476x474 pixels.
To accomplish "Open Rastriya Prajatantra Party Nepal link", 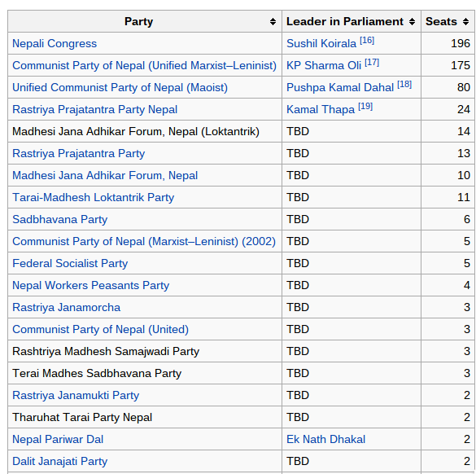I will tap(94, 109).
